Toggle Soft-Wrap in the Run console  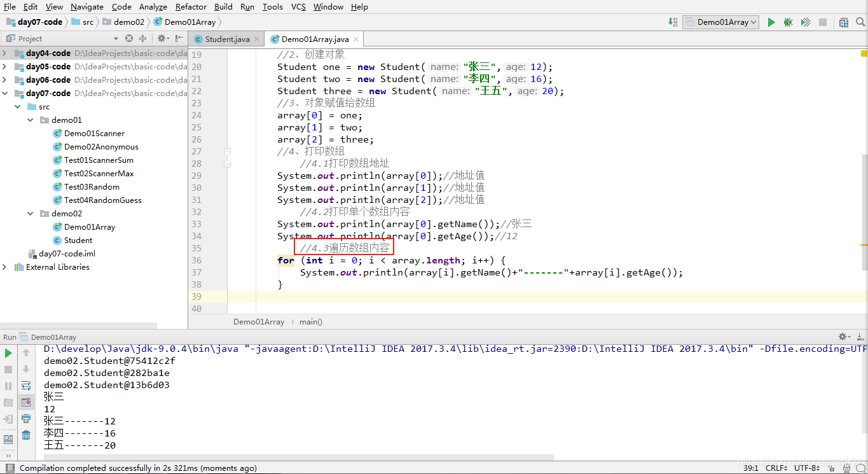[x=26, y=386]
